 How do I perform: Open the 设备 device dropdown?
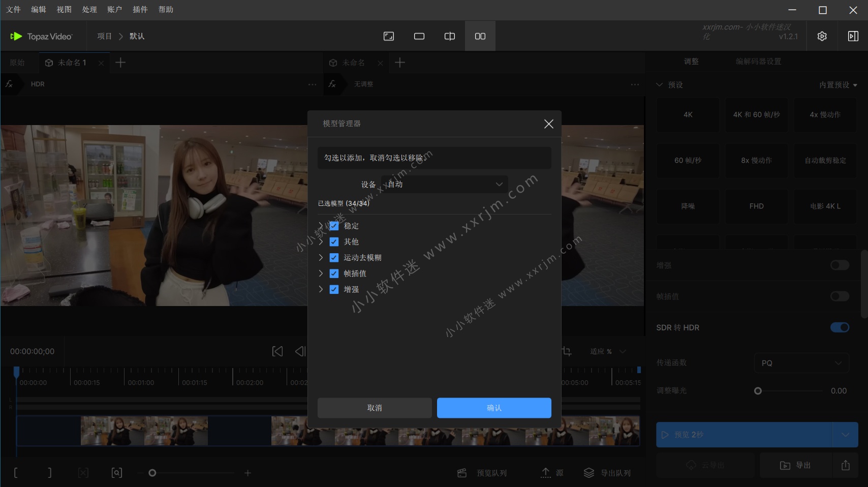click(445, 184)
